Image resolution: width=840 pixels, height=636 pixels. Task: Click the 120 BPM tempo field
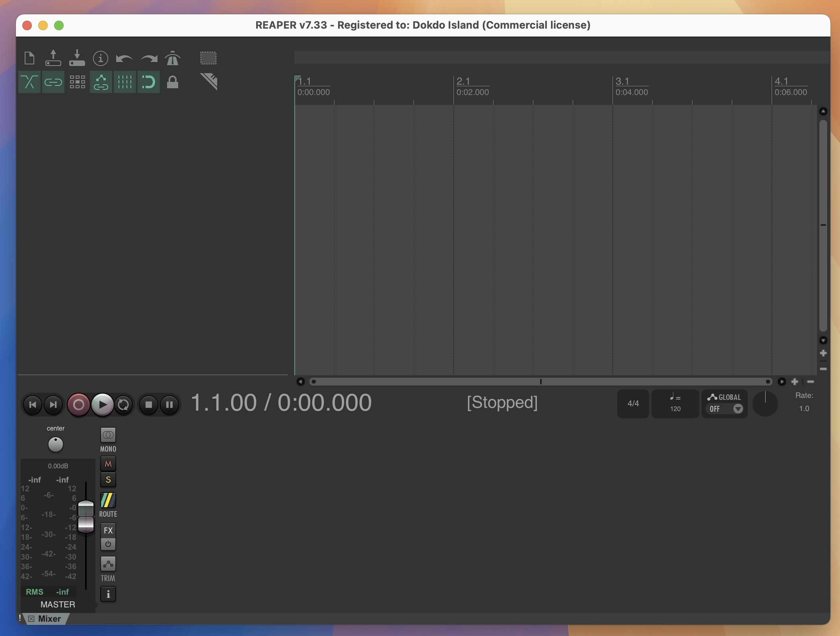(x=675, y=409)
